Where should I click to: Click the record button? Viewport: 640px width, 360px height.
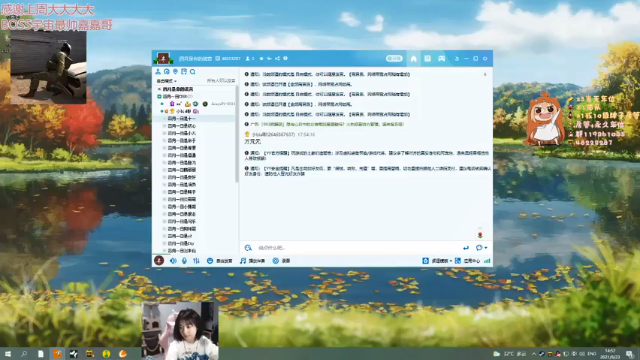tap(281, 261)
